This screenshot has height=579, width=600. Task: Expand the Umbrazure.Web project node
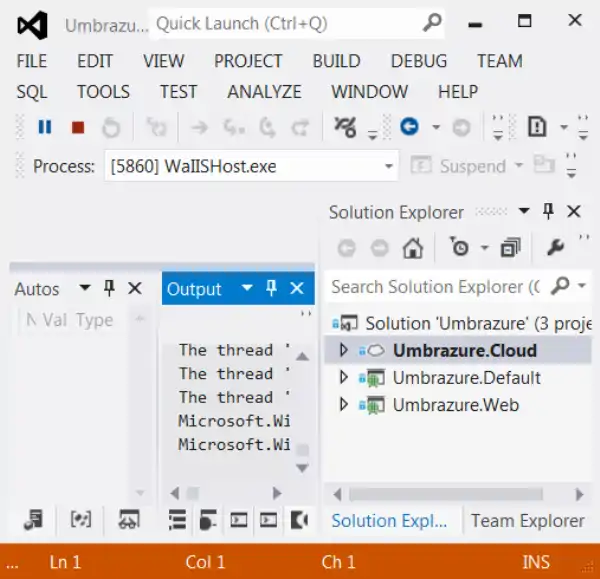click(344, 404)
